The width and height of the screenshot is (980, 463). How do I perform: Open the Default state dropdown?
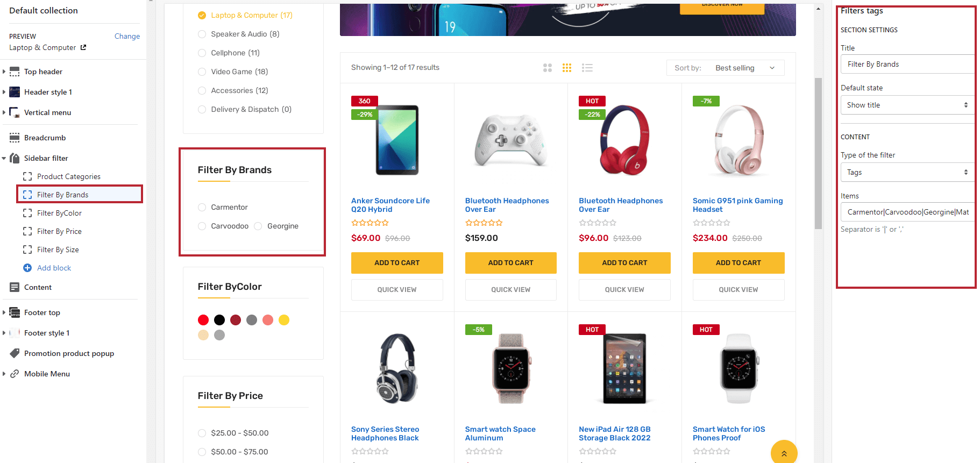click(x=907, y=105)
